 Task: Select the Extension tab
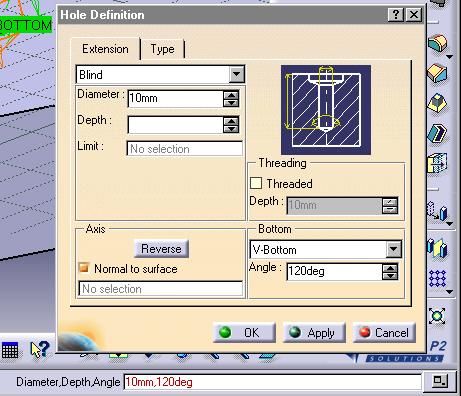point(105,49)
